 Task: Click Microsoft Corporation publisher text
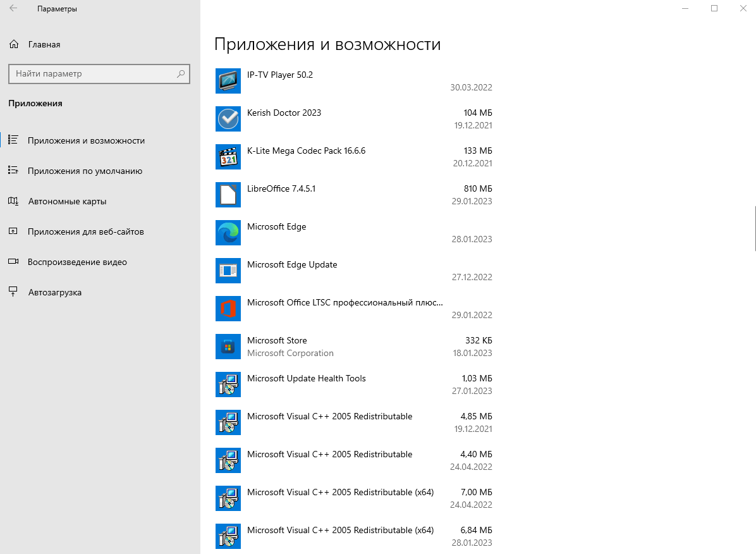(290, 354)
